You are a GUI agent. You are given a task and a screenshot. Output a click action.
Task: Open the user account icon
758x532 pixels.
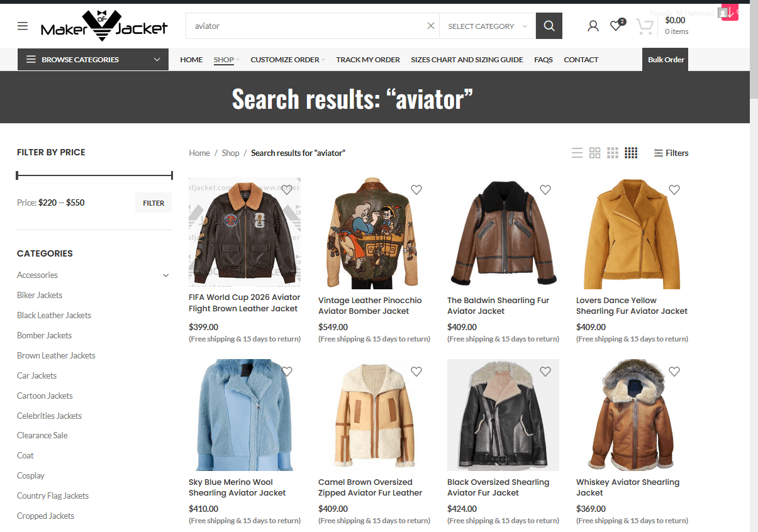pyautogui.click(x=593, y=26)
